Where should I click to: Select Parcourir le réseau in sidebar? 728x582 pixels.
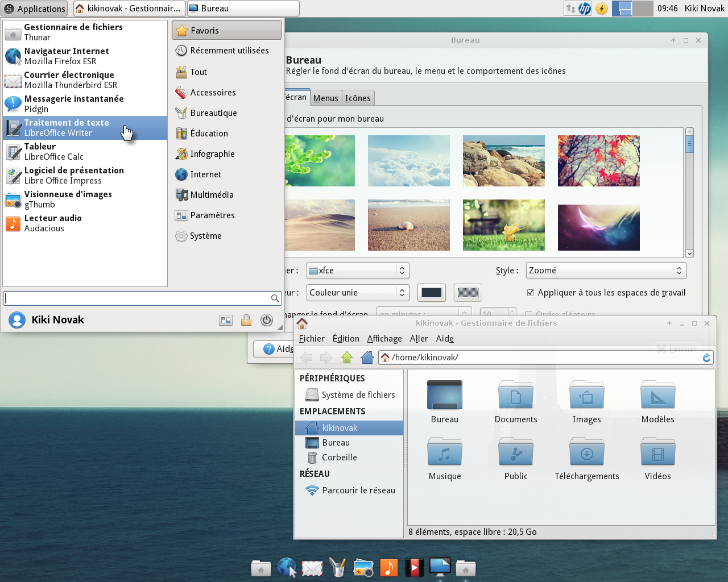pos(349,490)
